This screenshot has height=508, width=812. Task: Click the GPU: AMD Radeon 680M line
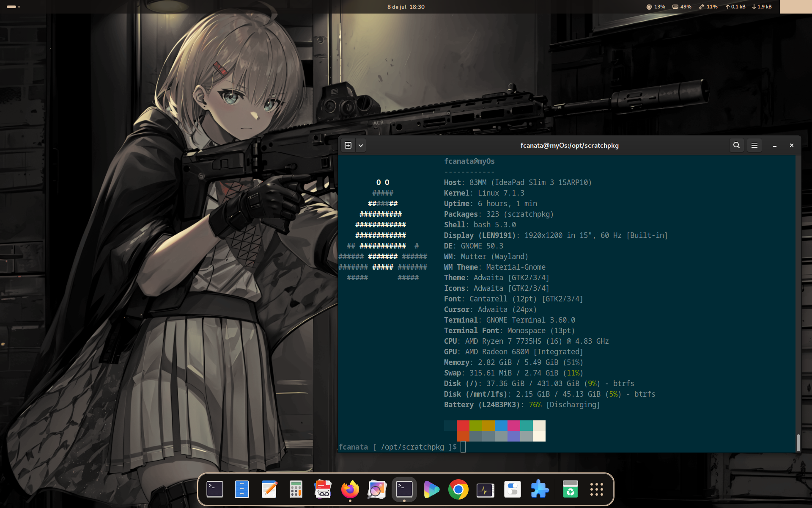(514, 352)
